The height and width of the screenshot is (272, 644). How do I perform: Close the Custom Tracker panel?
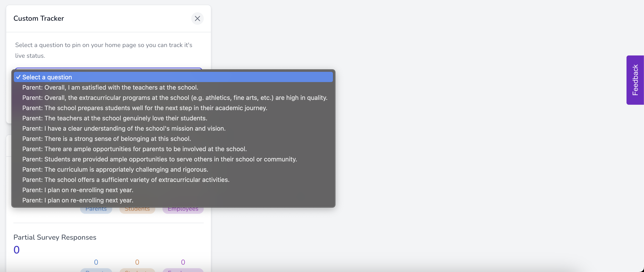(x=197, y=19)
